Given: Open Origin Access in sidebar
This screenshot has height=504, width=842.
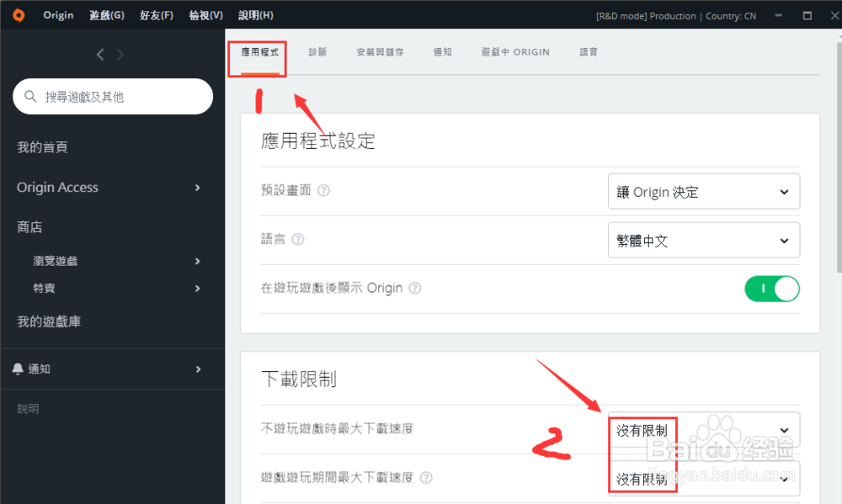Looking at the screenshot, I should pyautogui.click(x=57, y=188).
